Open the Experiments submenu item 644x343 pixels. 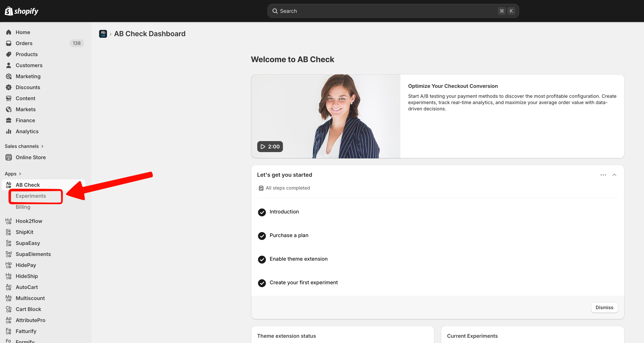pyautogui.click(x=31, y=196)
